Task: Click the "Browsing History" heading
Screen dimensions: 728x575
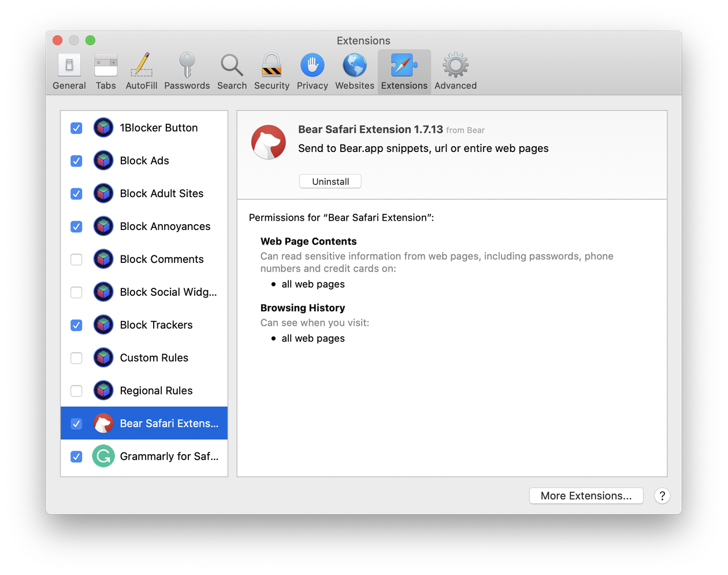Action: point(303,308)
